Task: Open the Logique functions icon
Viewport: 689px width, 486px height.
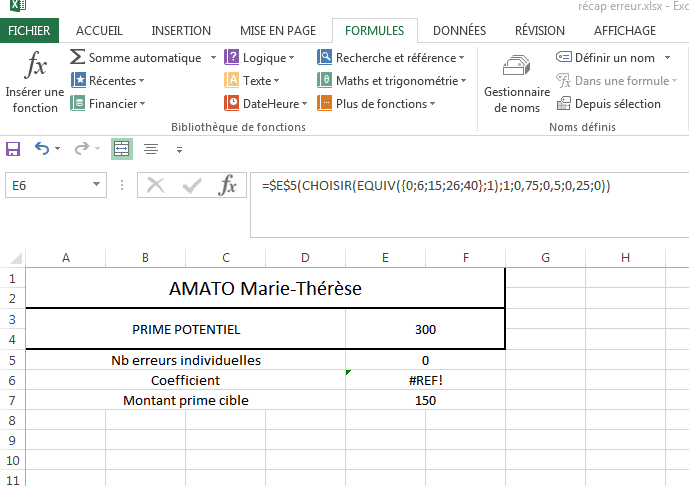Action: tap(232, 57)
